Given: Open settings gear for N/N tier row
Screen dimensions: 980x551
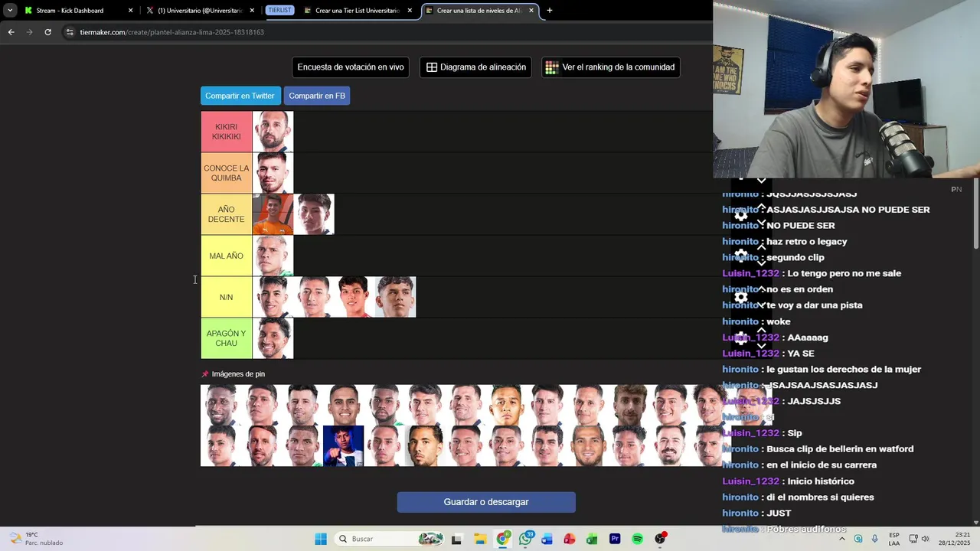Looking at the screenshot, I should 741,297.
